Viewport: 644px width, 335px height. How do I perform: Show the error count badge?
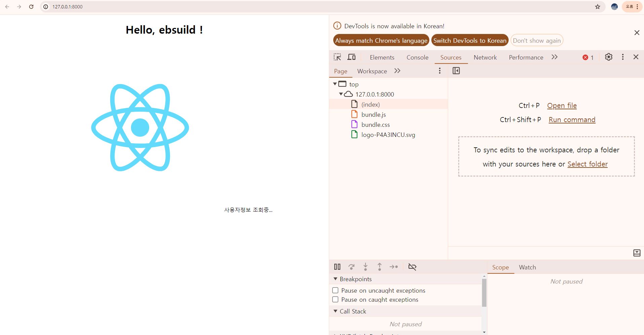(x=588, y=58)
